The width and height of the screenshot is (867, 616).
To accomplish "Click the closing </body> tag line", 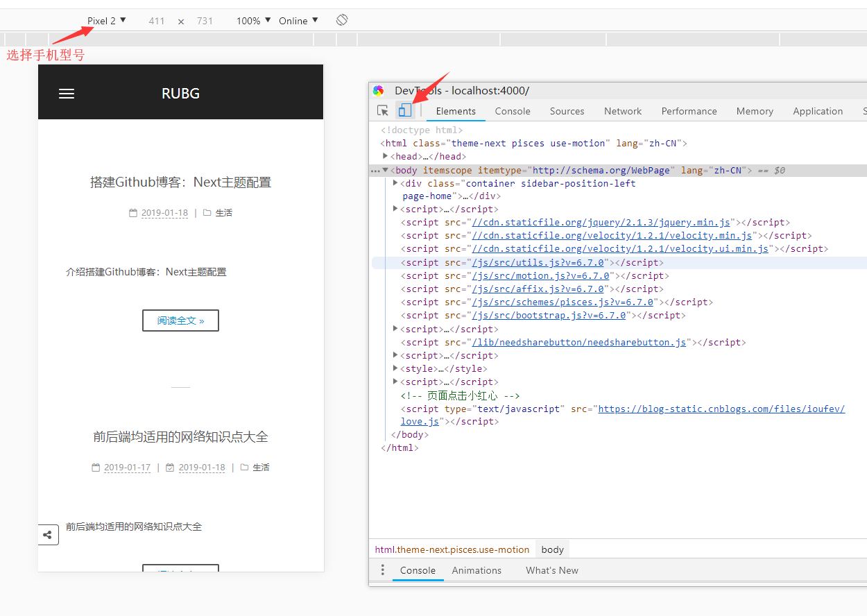I will tap(410, 435).
